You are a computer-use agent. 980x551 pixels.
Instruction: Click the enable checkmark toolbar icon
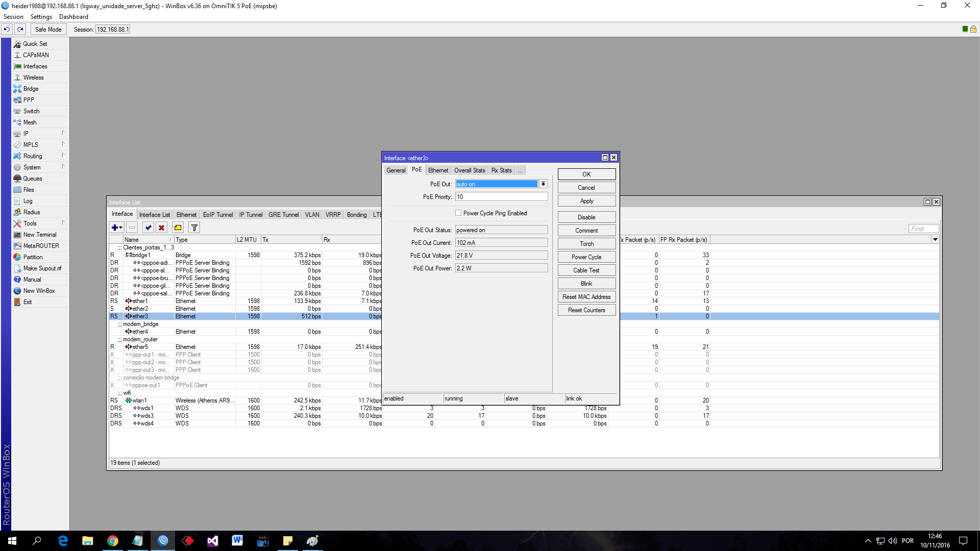pos(148,228)
